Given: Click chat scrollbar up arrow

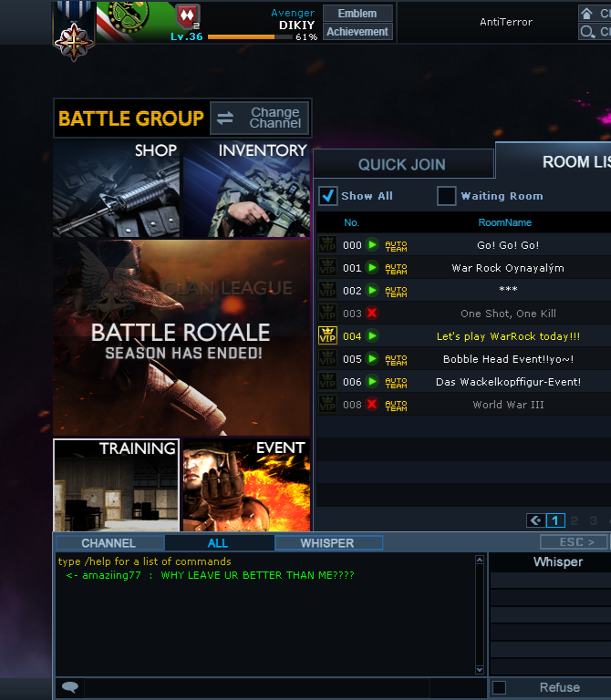Looking at the screenshot, I should [x=480, y=560].
